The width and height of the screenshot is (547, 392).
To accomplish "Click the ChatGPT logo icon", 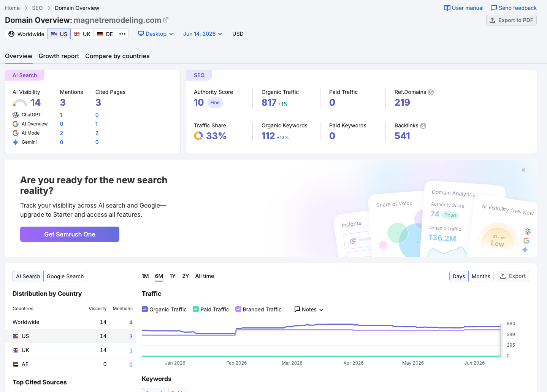I will (x=16, y=115).
